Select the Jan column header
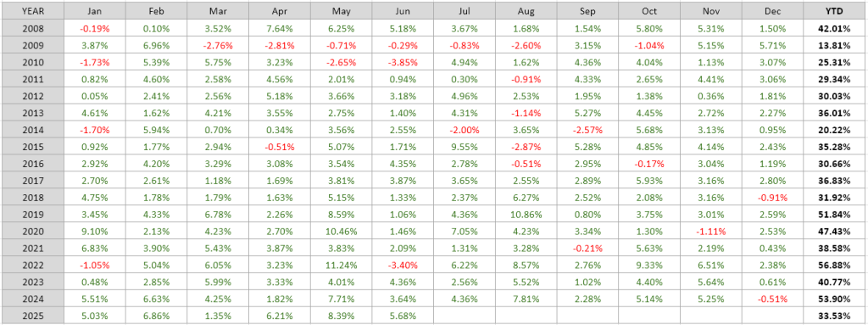Image resolution: width=868 pixels, height=325 pixels. (x=95, y=10)
